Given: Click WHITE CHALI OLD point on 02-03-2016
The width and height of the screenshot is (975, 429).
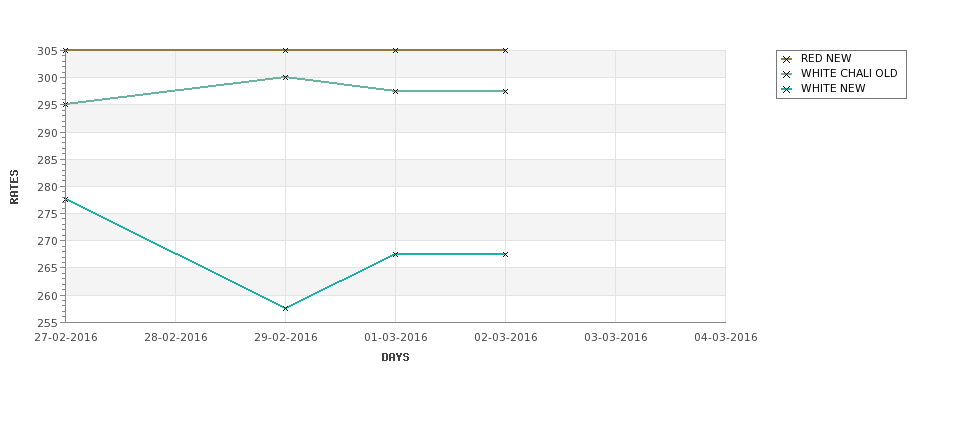Looking at the screenshot, I should (x=506, y=91).
